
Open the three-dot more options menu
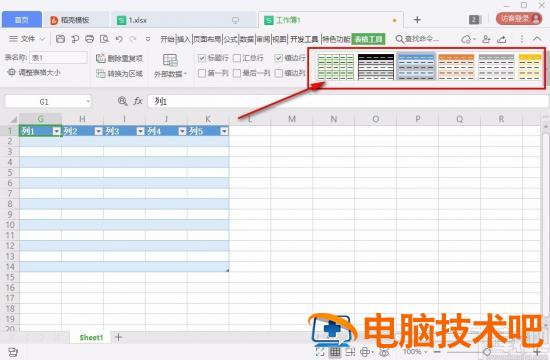click(x=522, y=39)
